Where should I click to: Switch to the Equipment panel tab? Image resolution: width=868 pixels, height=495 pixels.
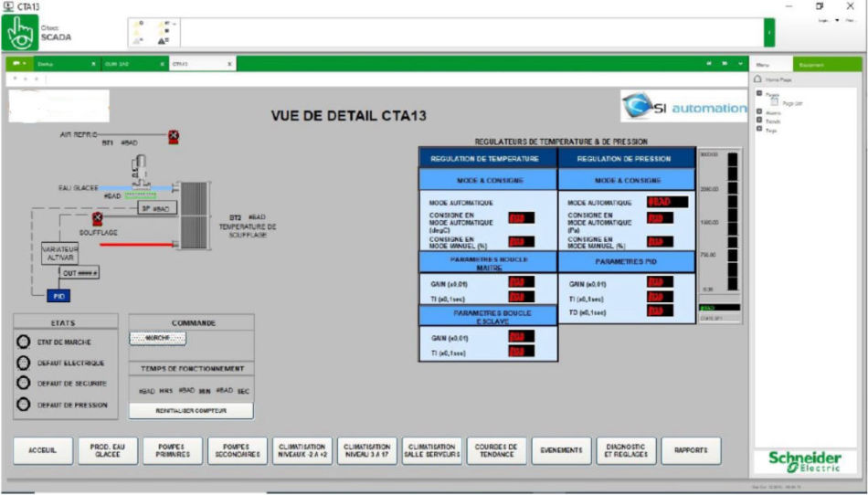click(x=811, y=64)
